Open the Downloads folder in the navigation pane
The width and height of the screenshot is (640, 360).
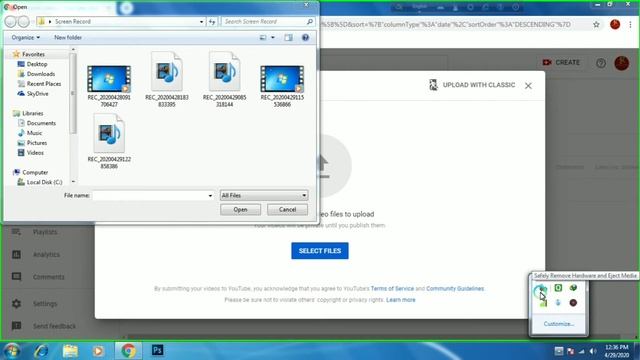[40, 74]
